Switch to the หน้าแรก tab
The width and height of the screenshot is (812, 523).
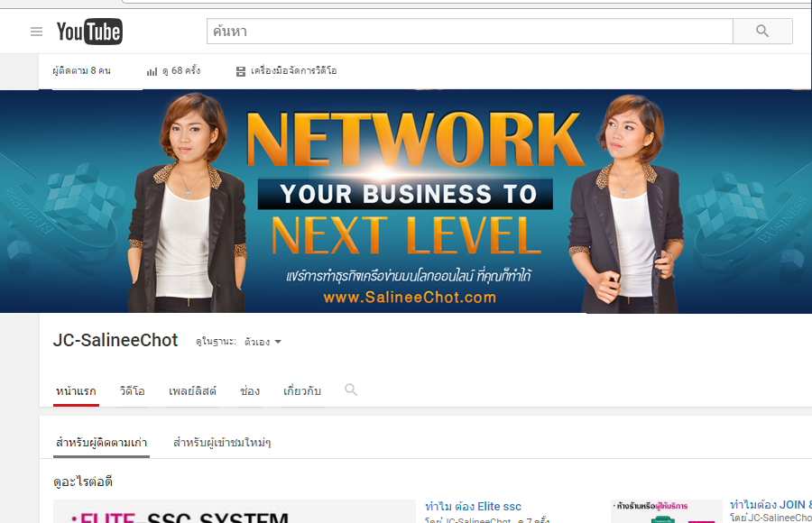tap(76, 391)
